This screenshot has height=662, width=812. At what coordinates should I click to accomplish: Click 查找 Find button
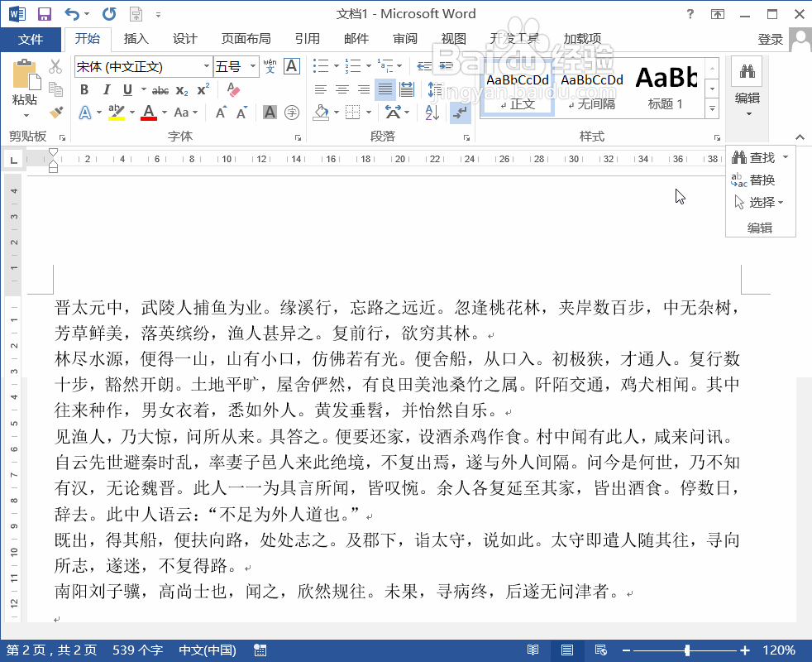[753, 157]
